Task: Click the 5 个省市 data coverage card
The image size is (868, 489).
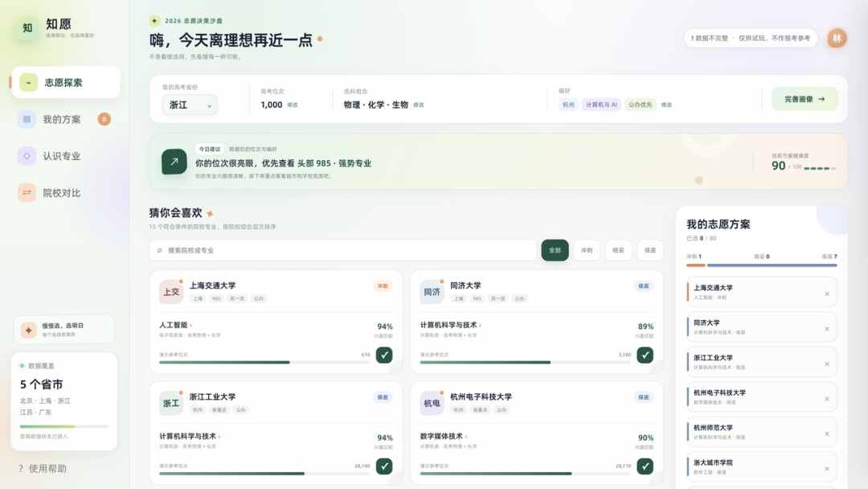Action: coord(64,401)
